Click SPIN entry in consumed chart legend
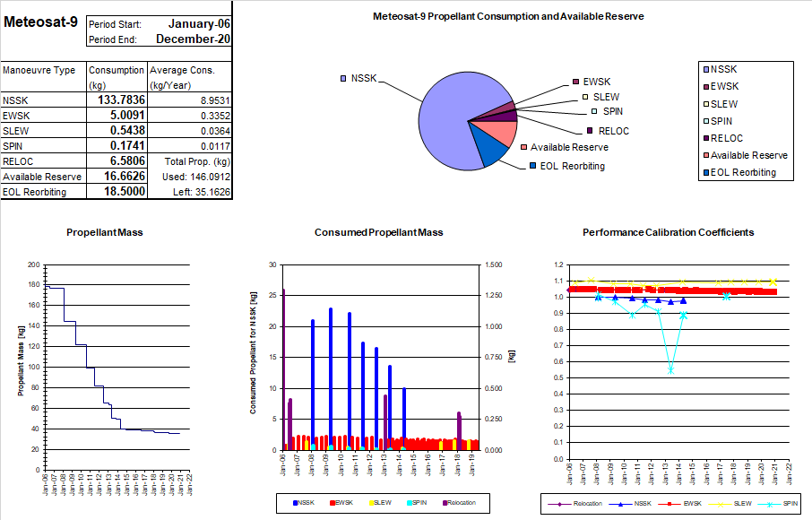 coord(417,503)
